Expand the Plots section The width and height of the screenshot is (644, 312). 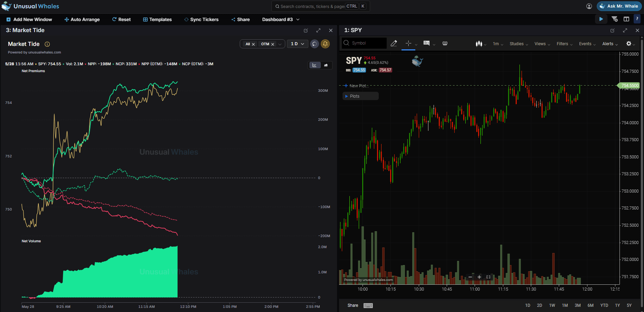coord(360,96)
